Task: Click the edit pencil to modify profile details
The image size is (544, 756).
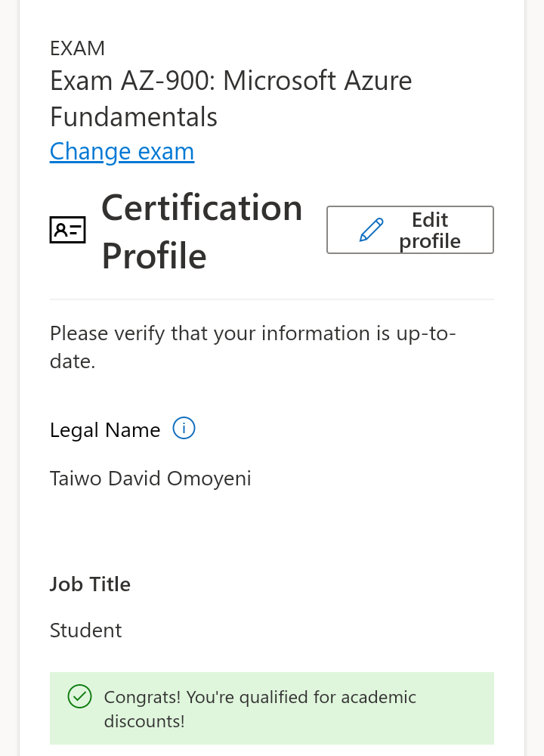Action: 372,229
